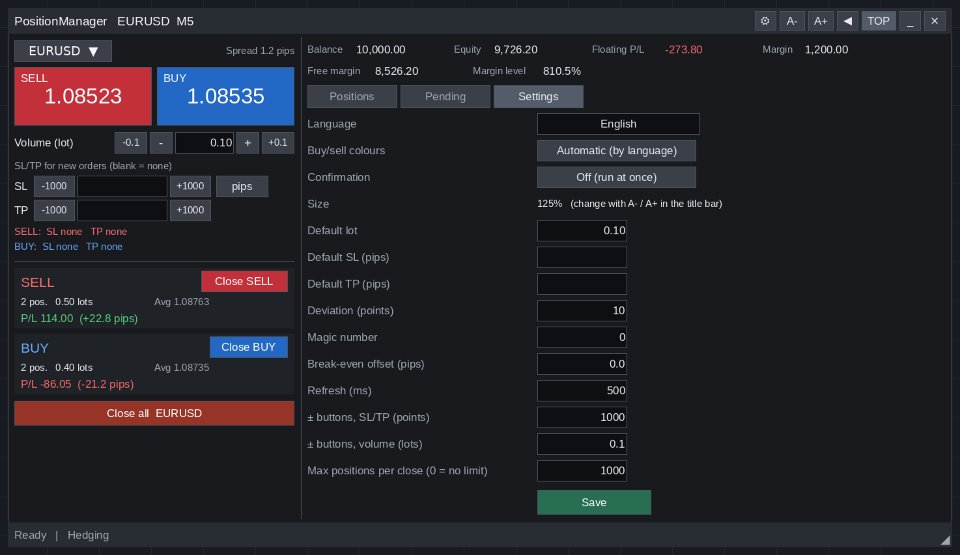Reduce volume with the -0.1 button
The width and height of the screenshot is (960, 555).
pyautogui.click(x=130, y=143)
